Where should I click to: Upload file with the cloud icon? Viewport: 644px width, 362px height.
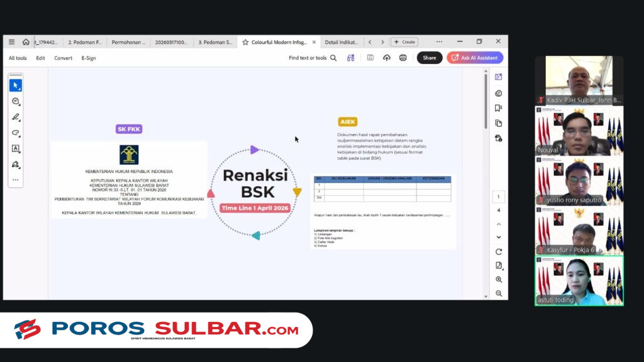(387, 58)
